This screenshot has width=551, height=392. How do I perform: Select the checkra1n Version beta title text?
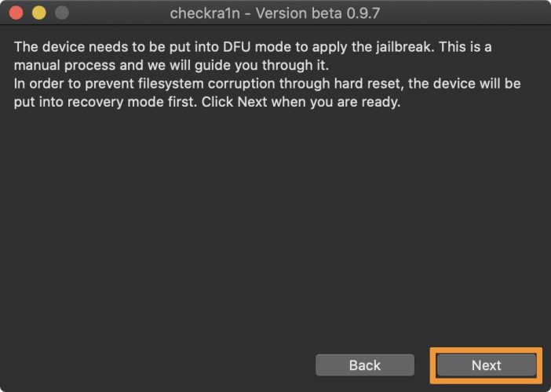pos(275,13)
